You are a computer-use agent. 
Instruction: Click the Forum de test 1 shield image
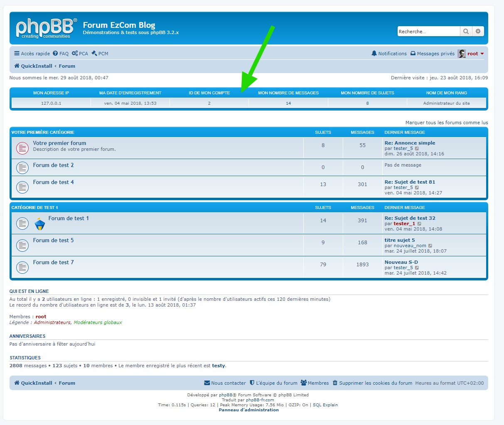pyautogui.click(x=39, y=224)
